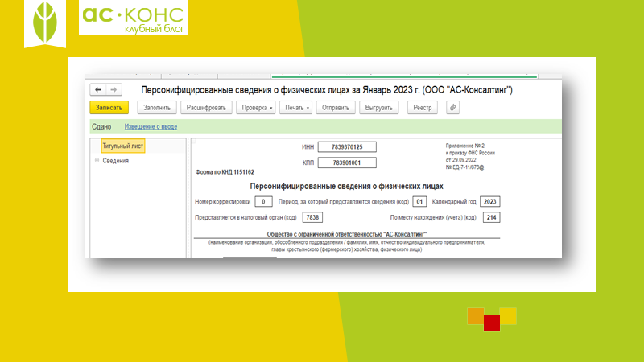Click the form heading Персонифицированные сведения о физических лицах
Screen dimensions: 644x362
[347, 187]
